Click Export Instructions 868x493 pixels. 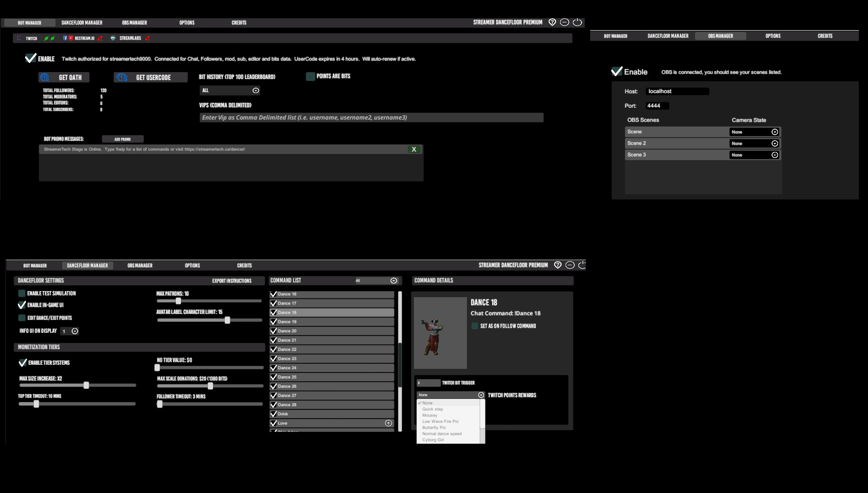click(x=232, y=281)
